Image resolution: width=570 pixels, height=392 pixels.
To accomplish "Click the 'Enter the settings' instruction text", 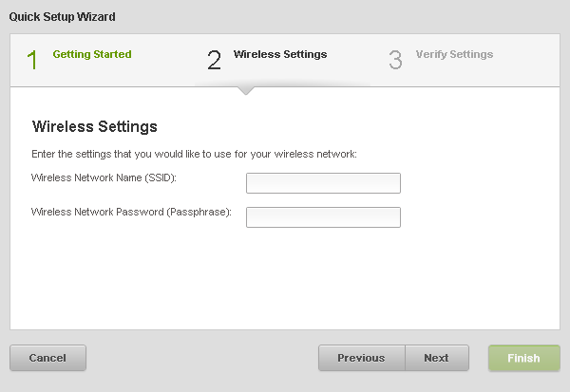I will pos(194,154).
